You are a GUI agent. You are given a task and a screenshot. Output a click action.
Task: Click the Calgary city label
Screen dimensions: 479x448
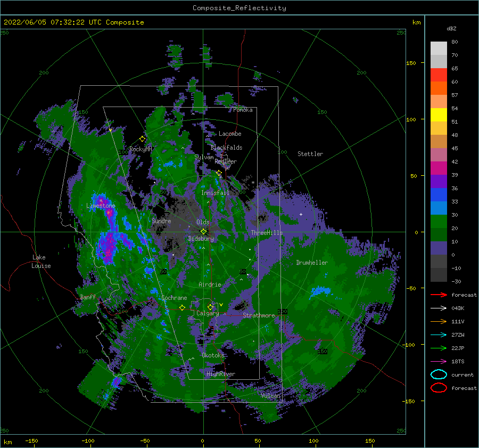[x=208, y=313]
